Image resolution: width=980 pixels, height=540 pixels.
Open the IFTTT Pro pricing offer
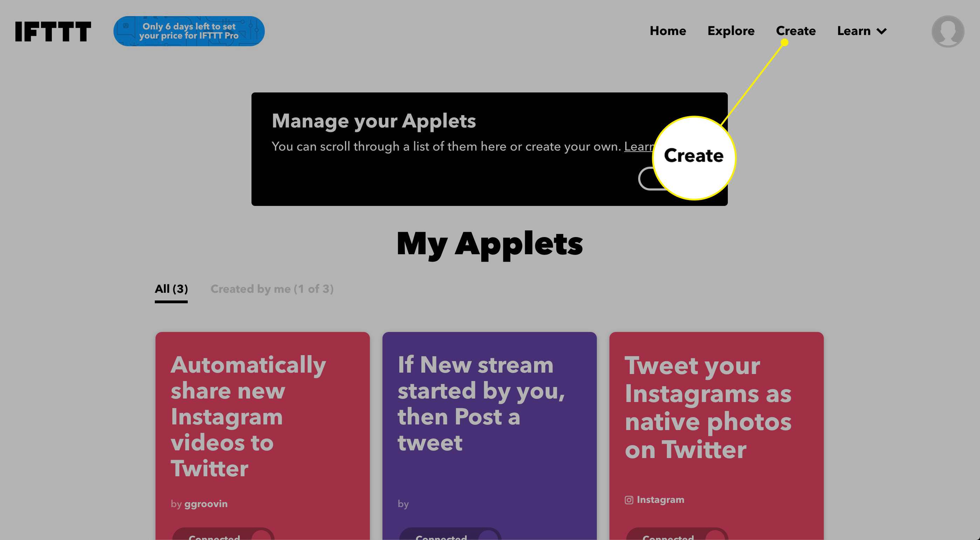[189, 31]
